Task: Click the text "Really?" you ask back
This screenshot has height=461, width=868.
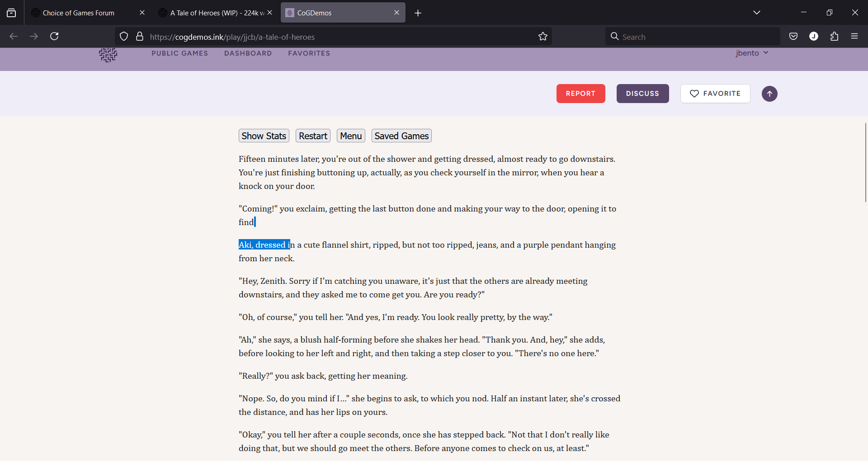Action: pos(323,376)
